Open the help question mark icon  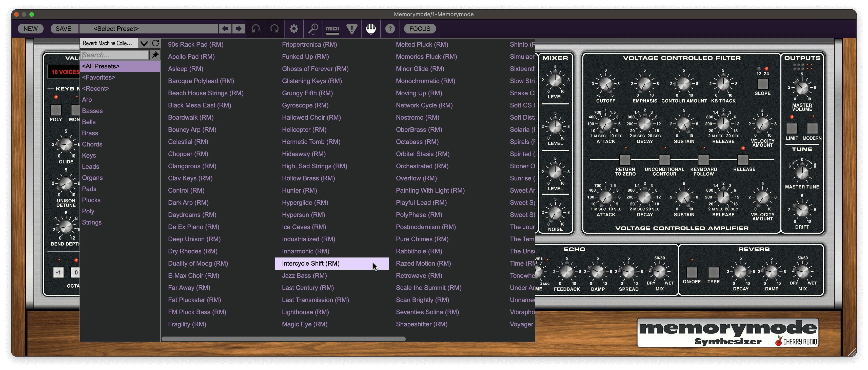tap(390, 29)
